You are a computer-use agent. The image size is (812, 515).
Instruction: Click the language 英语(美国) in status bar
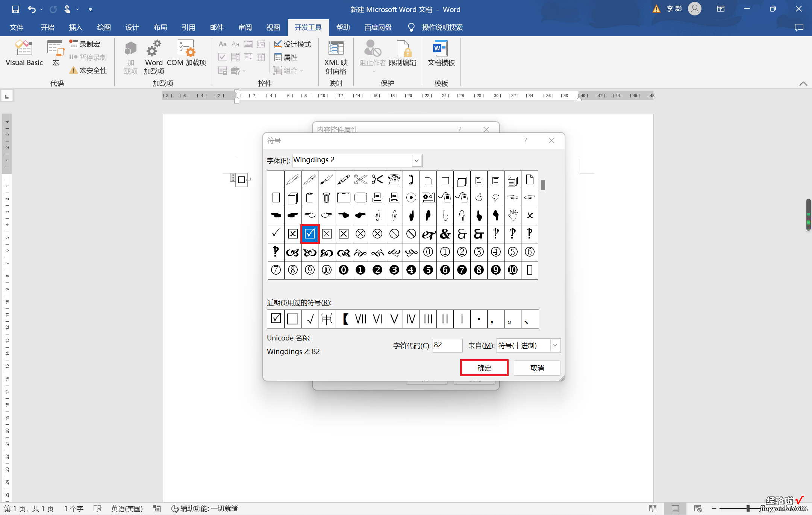127,509
